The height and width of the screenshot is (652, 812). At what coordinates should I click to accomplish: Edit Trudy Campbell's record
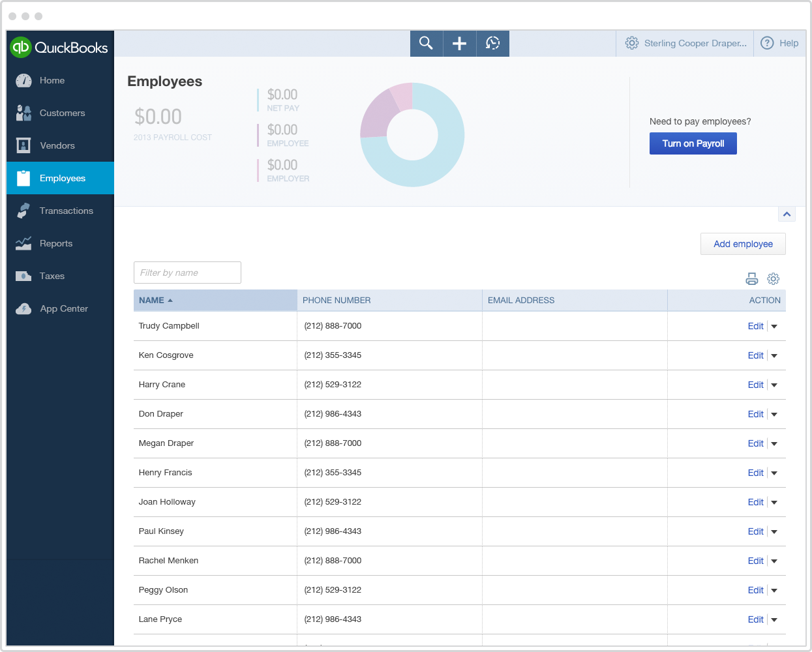(755, 326)
